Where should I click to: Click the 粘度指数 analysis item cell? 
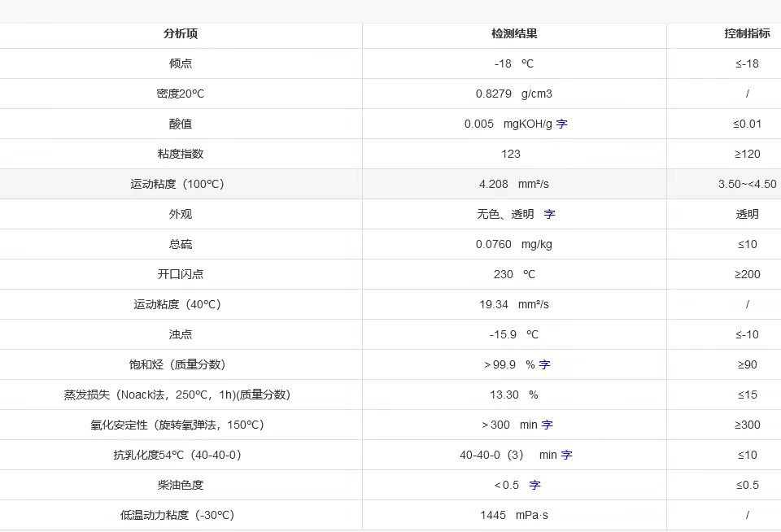click(181, 154)
